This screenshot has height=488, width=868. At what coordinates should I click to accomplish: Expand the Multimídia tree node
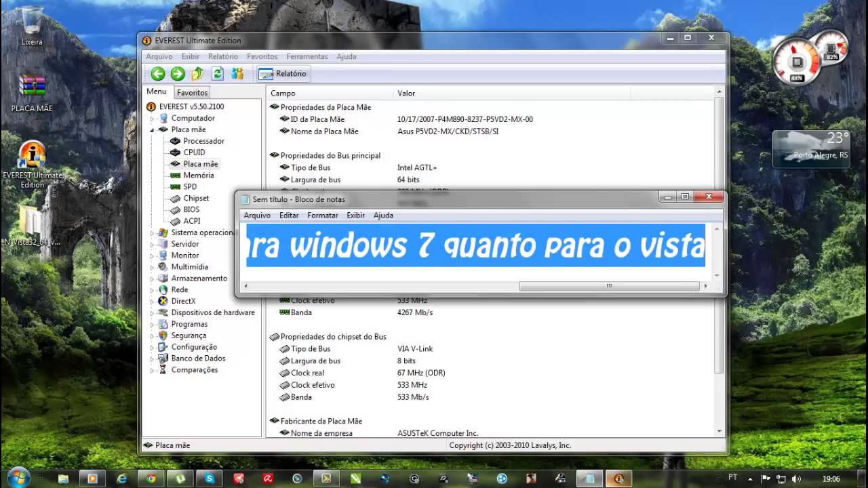click(153, 267)
